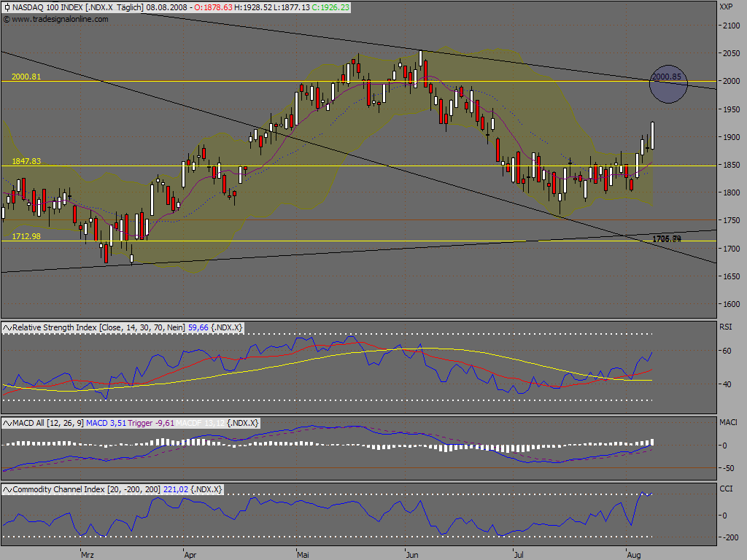Click the close price value C:1926.23
This screenshot has width=747, height=560.
pyautogui.click(x=330, y=7)
